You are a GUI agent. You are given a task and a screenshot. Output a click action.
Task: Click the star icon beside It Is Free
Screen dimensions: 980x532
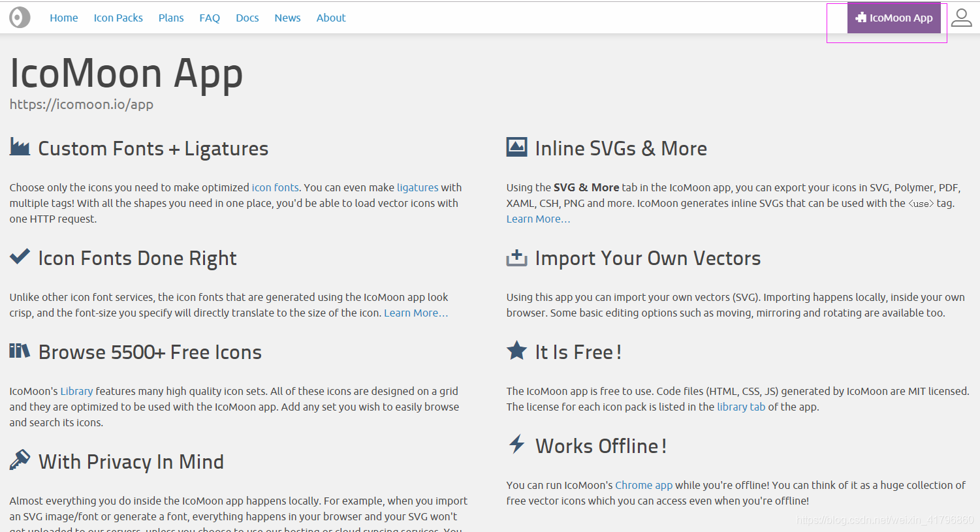click(x=516, y=351)
